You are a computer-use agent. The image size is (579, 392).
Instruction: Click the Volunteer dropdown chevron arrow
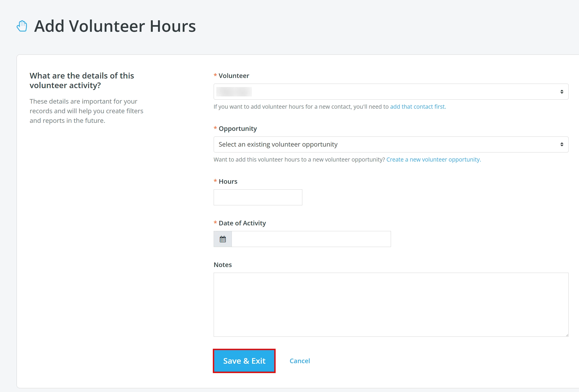[x=562, y=91]
